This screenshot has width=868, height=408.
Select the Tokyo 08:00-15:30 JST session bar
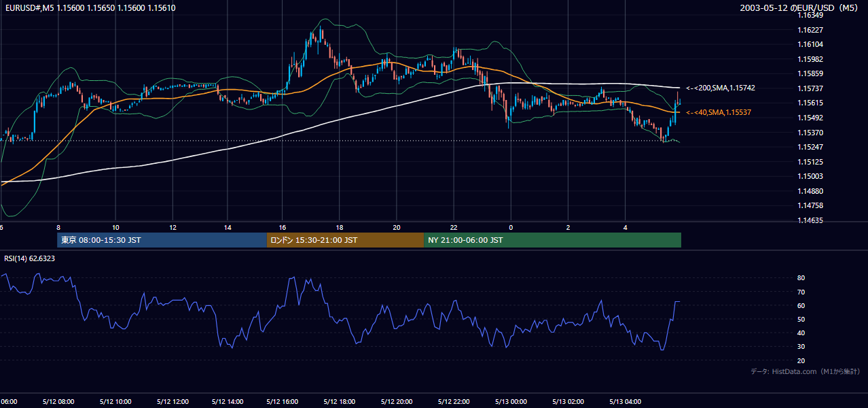pos(162,240)
